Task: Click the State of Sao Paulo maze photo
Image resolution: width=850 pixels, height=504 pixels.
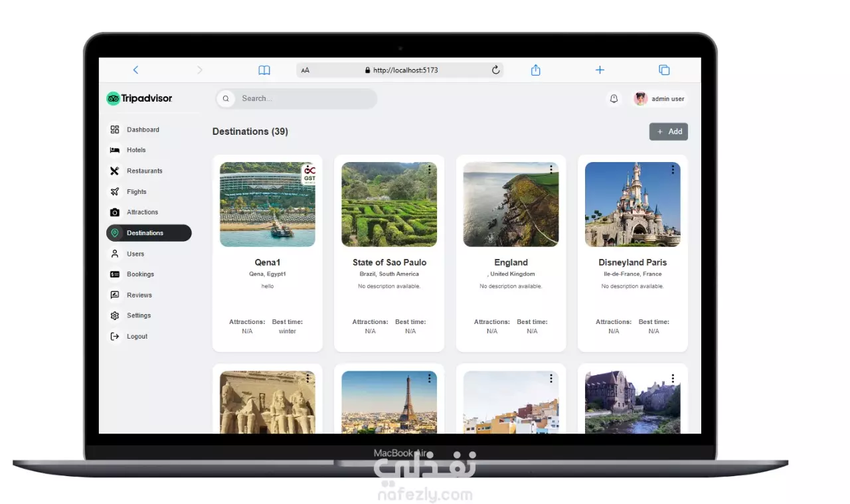Action: pos(389,205)
